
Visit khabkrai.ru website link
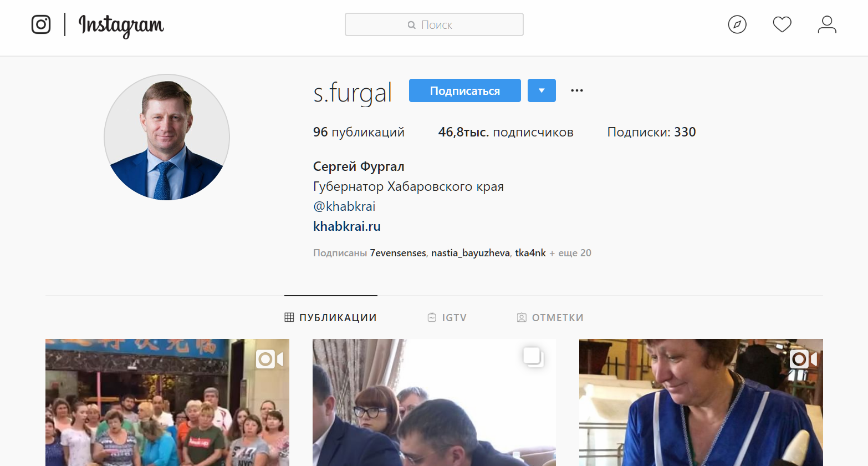pos(347,226)
